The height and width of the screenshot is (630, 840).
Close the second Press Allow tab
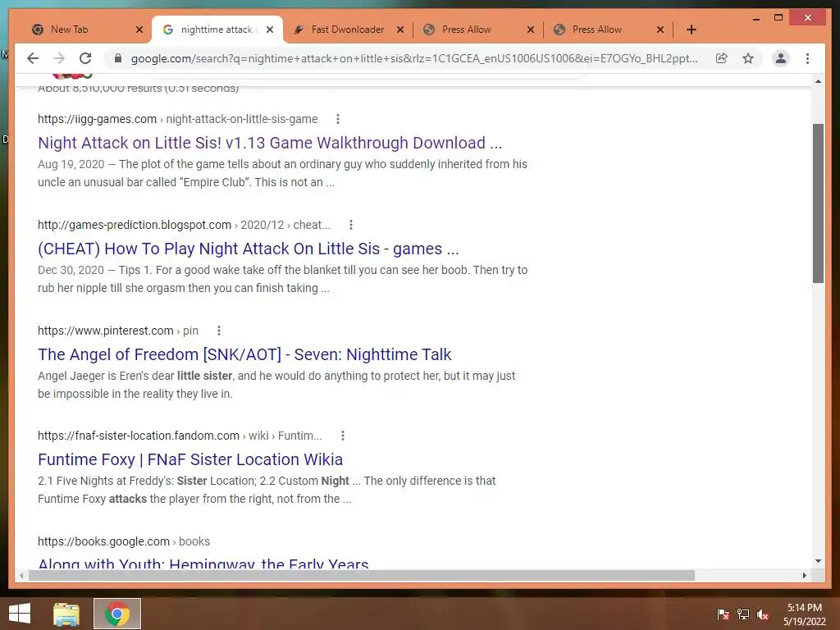click(x=660, y=30)
